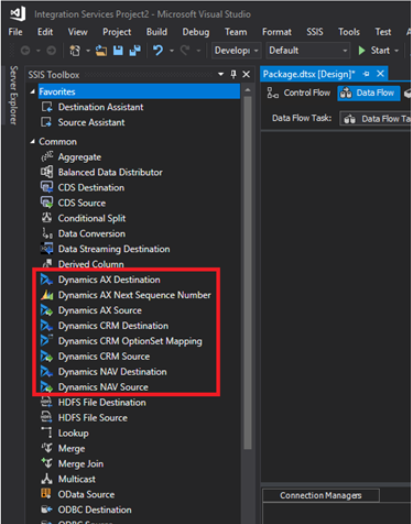Click the Source Assistant icon
Viewport: 411px width, 524px height.
[x=47, y=122]
